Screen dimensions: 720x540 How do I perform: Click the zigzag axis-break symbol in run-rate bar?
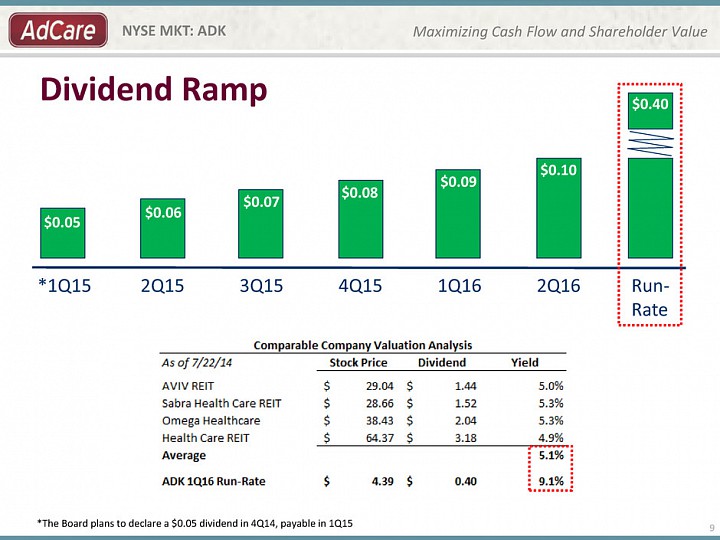tap(650, 143)
